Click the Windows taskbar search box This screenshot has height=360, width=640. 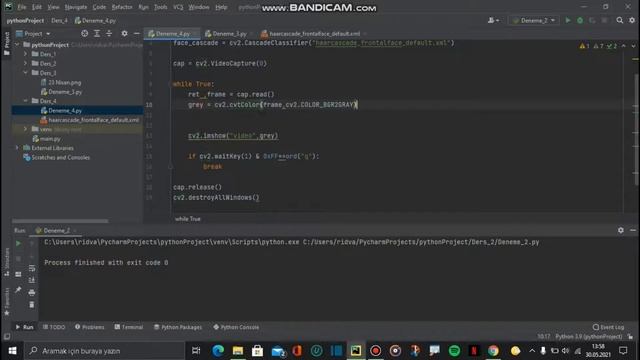point(104,351)
